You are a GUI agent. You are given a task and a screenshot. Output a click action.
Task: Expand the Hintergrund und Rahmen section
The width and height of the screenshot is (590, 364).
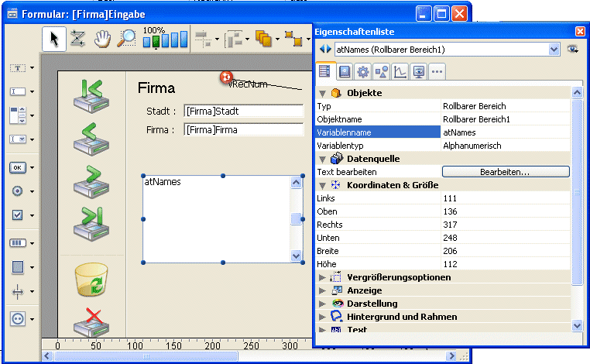pos(323,317)
